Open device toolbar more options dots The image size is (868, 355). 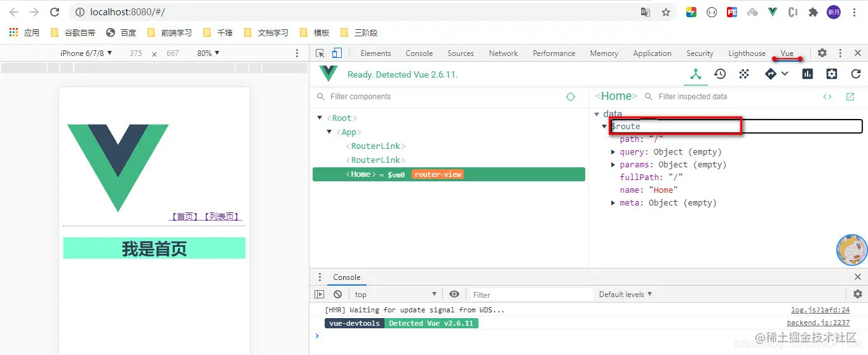pos(297,53)
